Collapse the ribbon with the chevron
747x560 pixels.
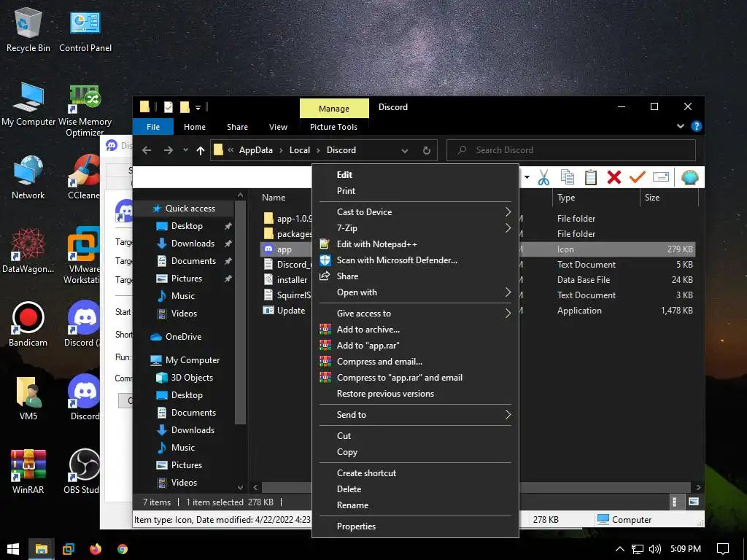pos(681,126)
